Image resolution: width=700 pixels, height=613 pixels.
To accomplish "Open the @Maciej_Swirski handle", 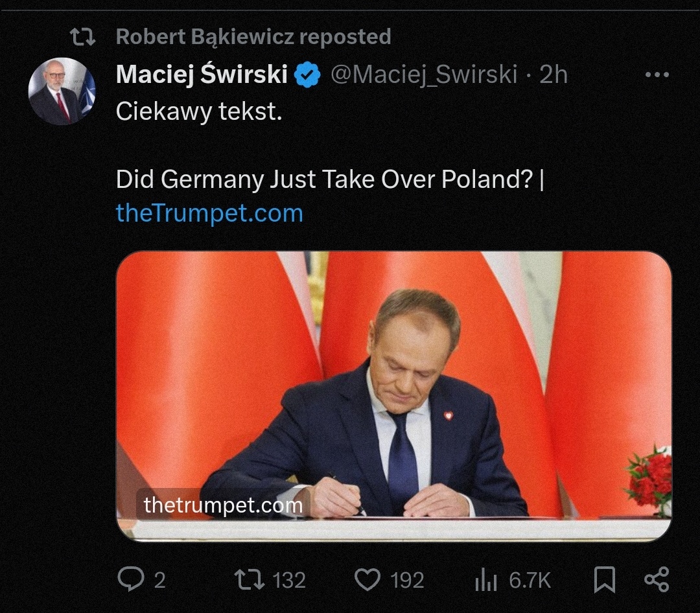I will [x=424, y=74].
